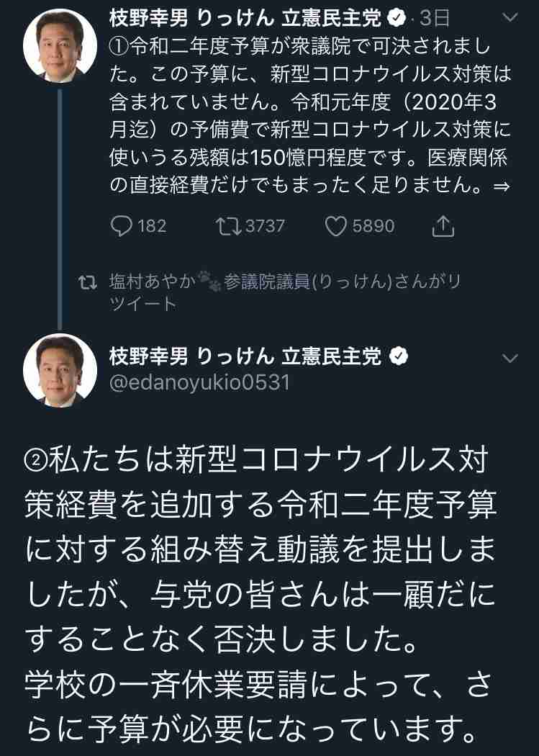The height and width of the screenshot is (756, 539).
Task: Retweet the first tweet via arrows icon
Action: coord(229,227)
